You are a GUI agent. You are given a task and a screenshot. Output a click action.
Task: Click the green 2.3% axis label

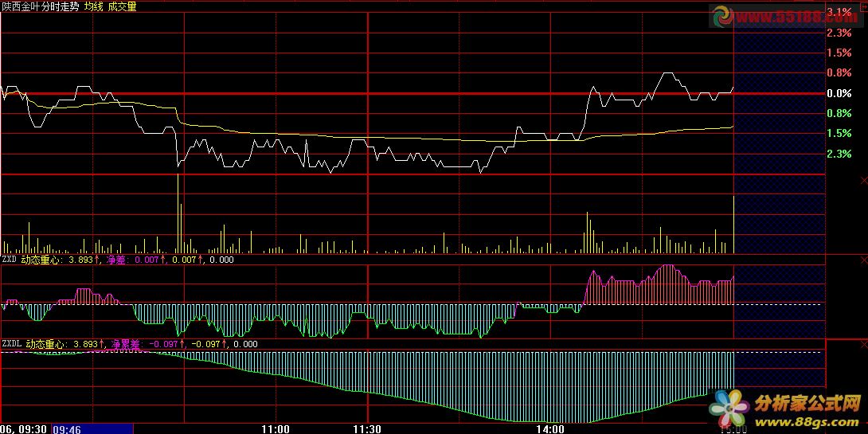[x=838, y=154]
